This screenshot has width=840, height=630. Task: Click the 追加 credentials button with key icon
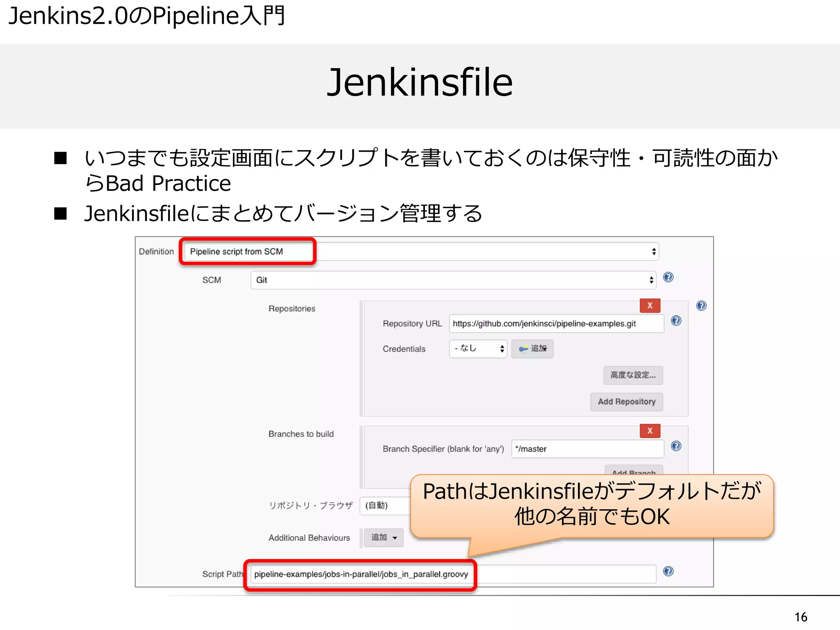coord(532,349)
